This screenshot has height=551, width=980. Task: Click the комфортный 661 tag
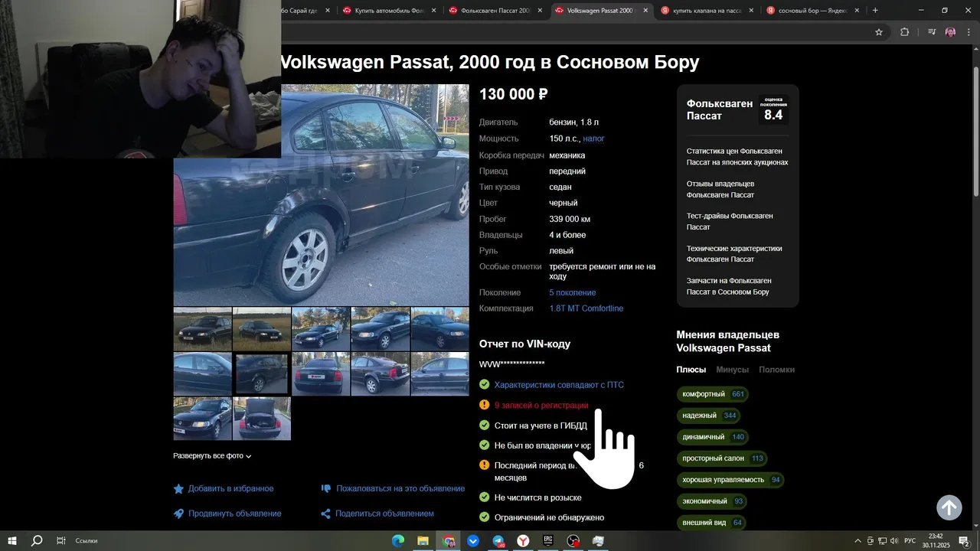[712, 394]
